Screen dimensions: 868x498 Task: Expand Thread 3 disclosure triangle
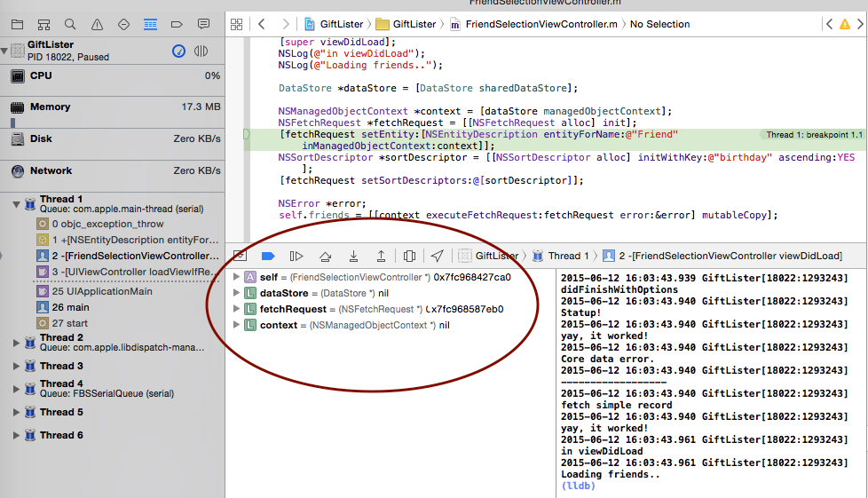coord(16,366)
